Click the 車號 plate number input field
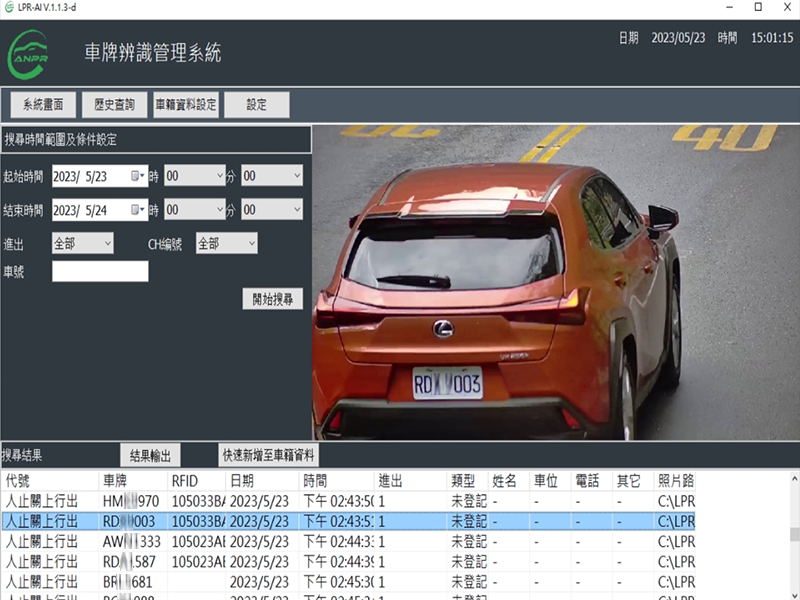 click(x=100, y=271)
